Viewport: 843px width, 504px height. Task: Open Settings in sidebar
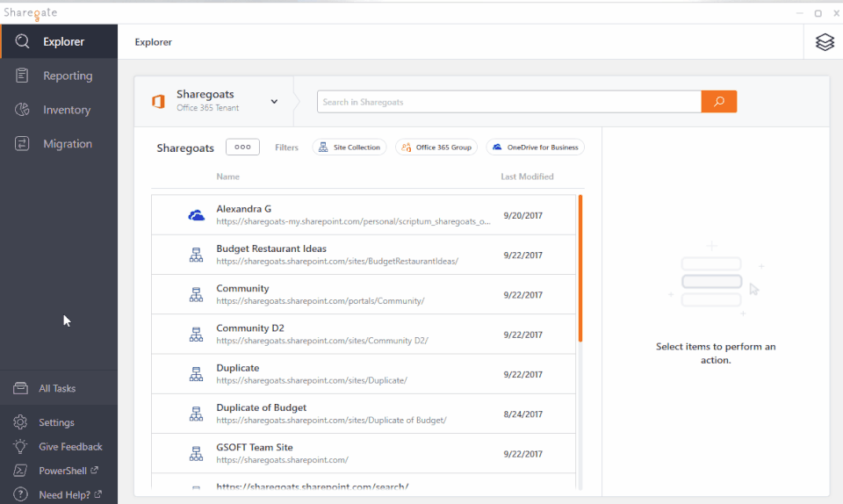(x=56, y=422)
